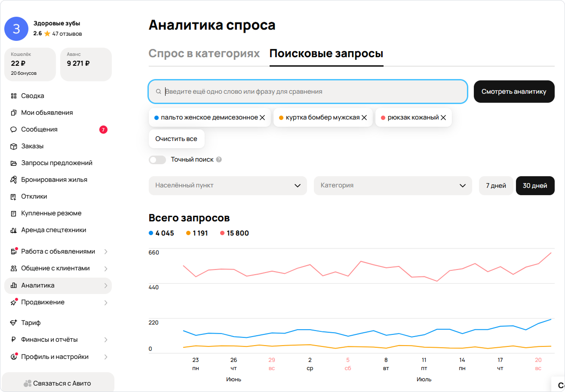Click the search phrase comparison input field
This screenshot has height=392, width=565.
click(x=314, y=92)
